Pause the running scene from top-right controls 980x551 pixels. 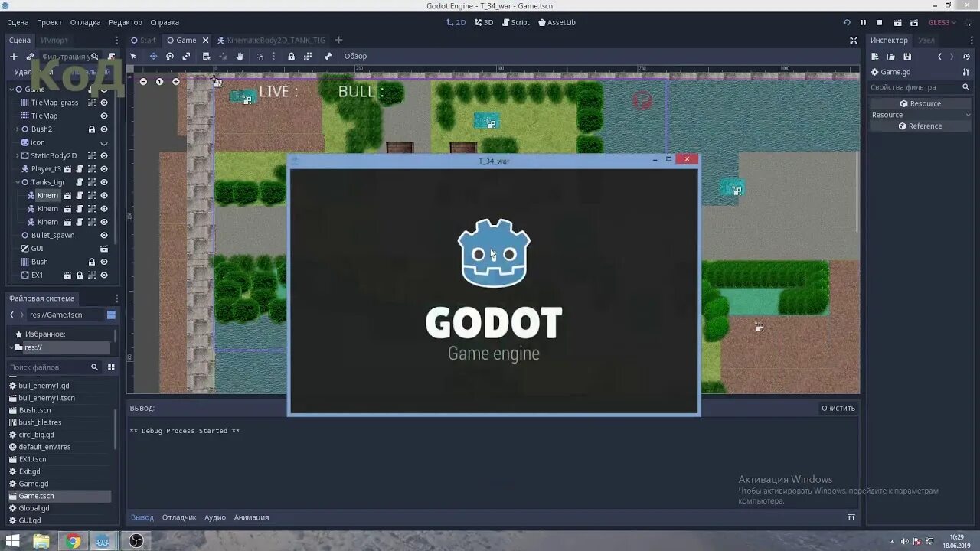864,22
